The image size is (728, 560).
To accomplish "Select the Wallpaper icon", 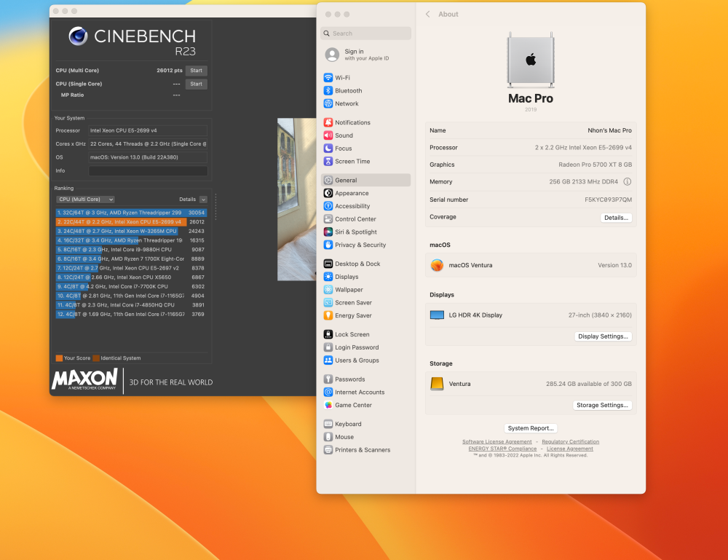I will pyautogui.click(x=328, y=290).
